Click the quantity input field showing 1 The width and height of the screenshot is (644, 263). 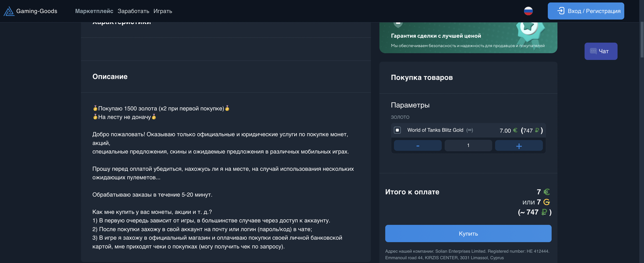pos(468,145)
